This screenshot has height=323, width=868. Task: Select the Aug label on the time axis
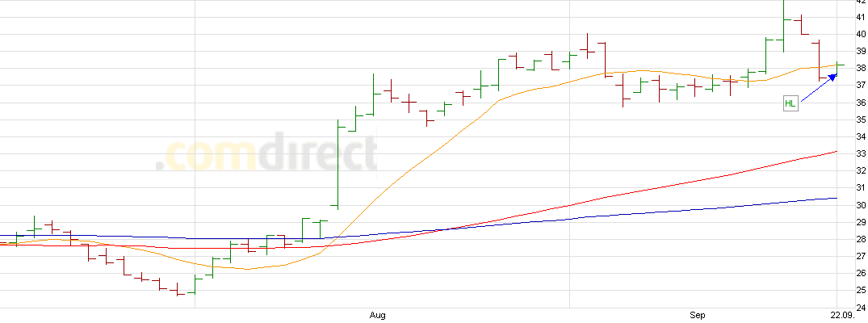coord(375,314)
